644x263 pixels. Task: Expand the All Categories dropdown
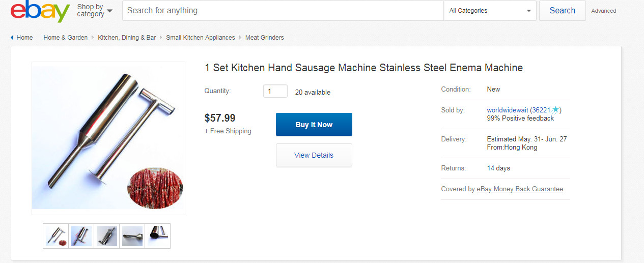490,11
